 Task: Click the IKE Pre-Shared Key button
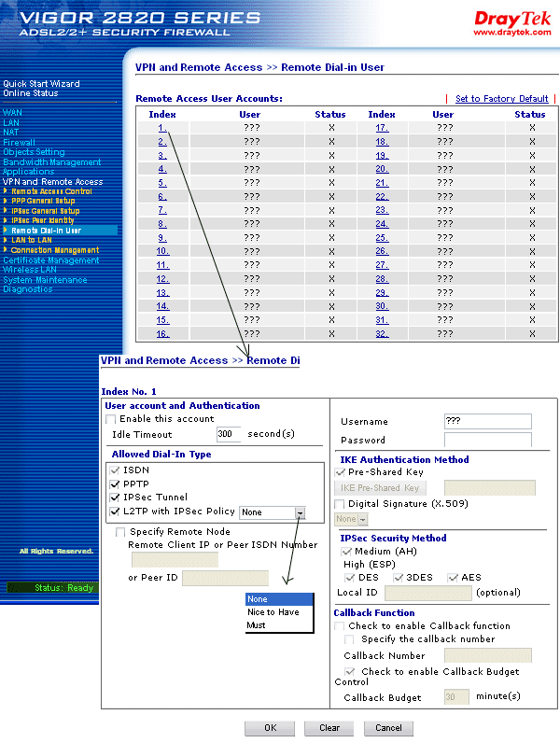[380, 488]
